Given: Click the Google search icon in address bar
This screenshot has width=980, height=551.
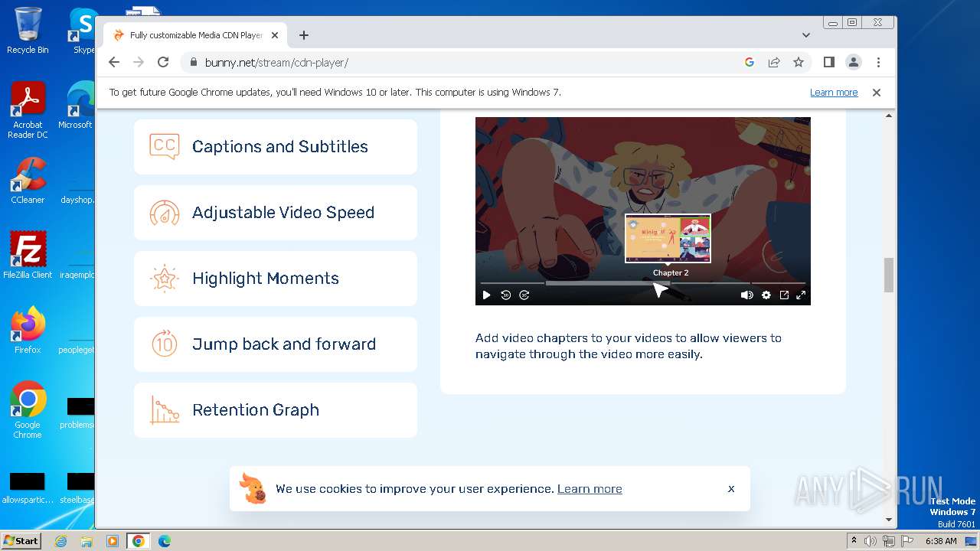Looking at the screenshot, I should (x=750, y=63).
